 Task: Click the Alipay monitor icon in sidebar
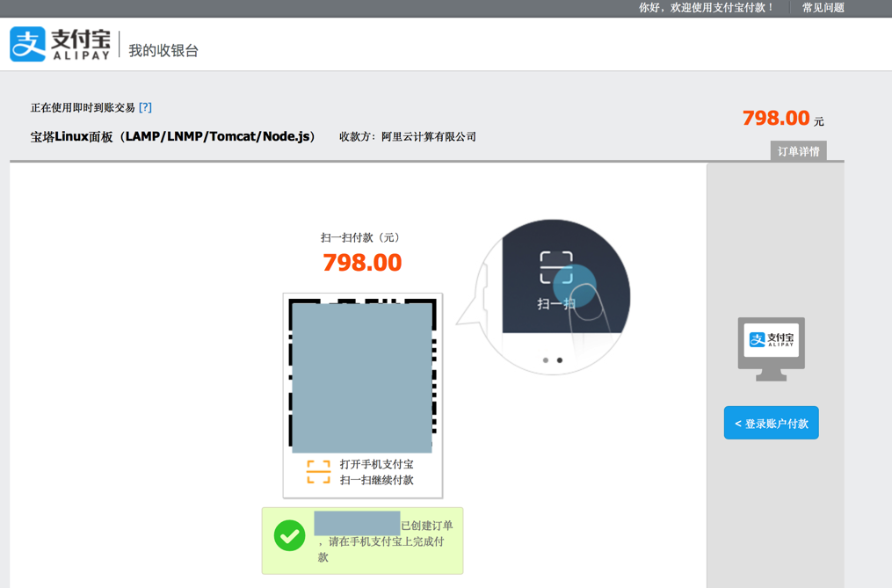[771, 349]
